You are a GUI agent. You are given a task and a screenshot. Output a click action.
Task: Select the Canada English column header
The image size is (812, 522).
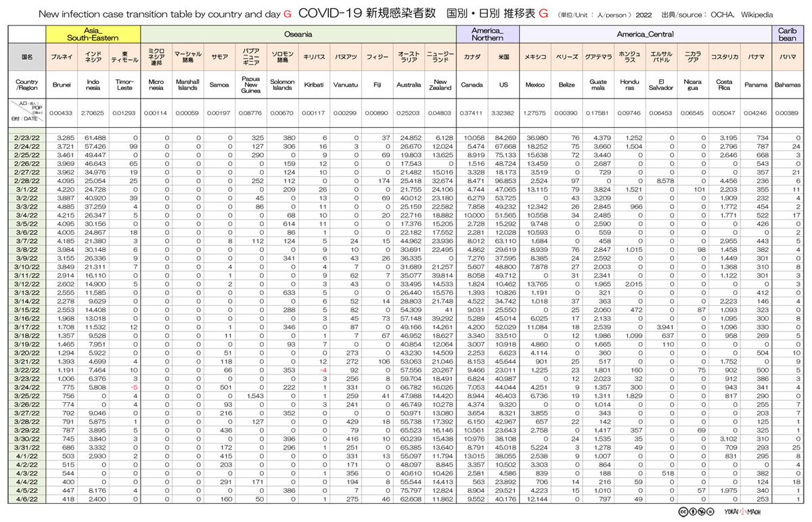(x=472, y=85)
